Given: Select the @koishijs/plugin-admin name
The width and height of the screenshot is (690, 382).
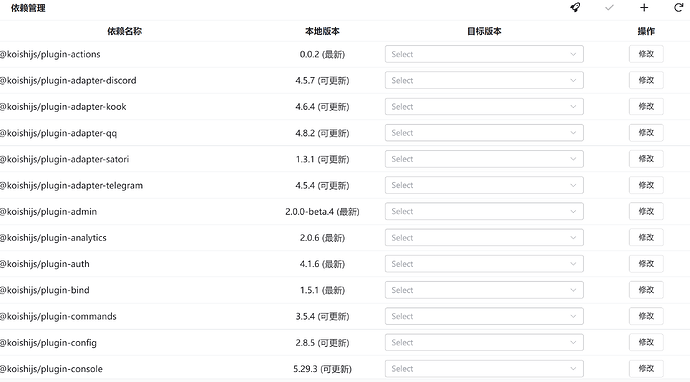Looking at the screenshot, I should [x=48, y=211].
